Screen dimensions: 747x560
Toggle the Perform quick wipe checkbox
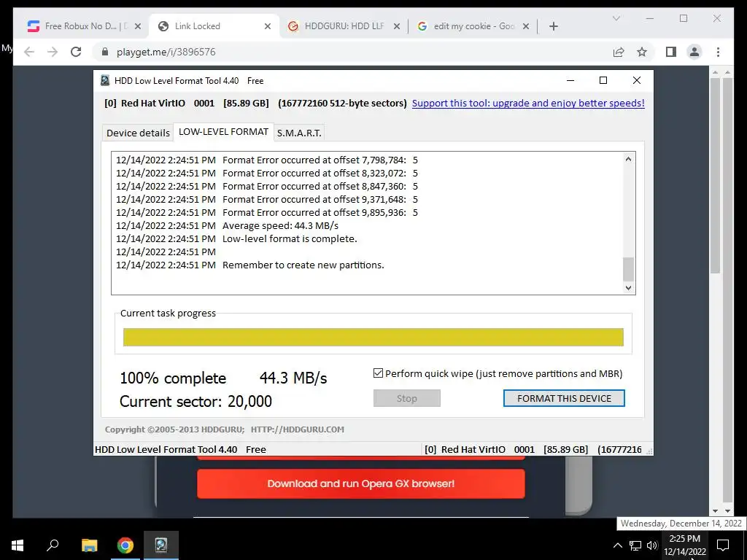(x=379, y=373)
